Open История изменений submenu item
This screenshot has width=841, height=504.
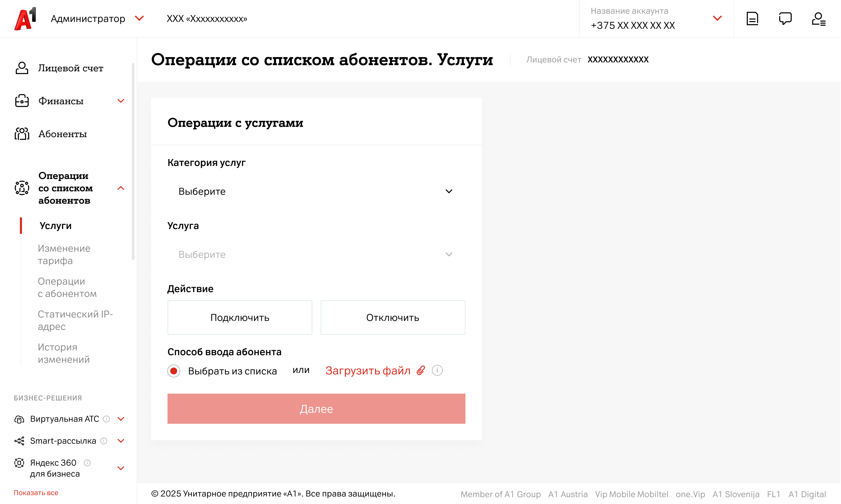point(64,353)
